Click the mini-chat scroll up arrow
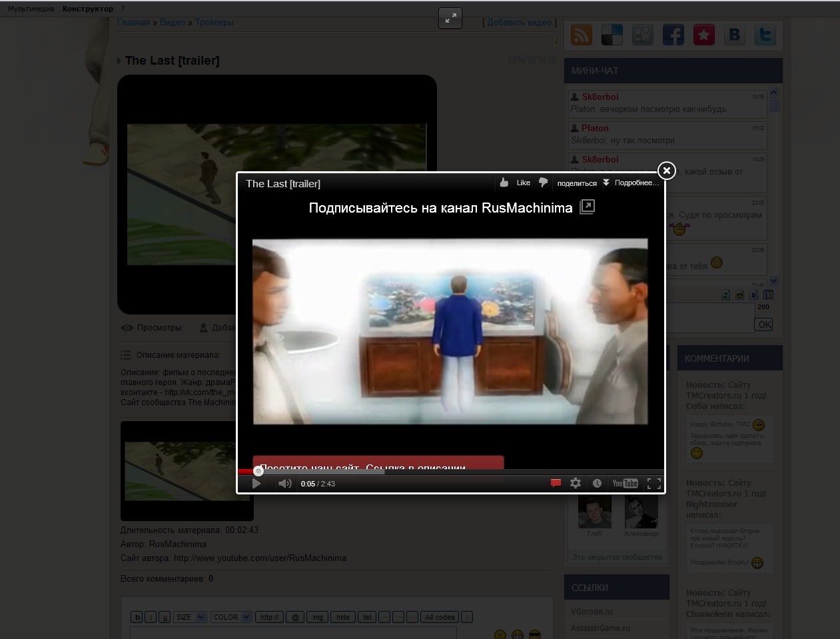The width and height of the screenshot is (840, 639). click(773, 93)
